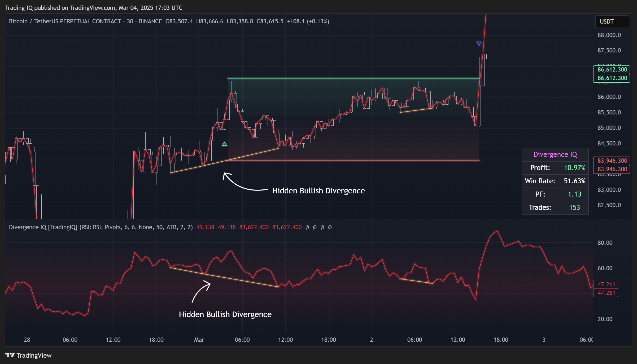Image resolution: width=637 pixels, height=364 pixels.
Task: Click the 82,500.0 price axis label
Action: 609,205
